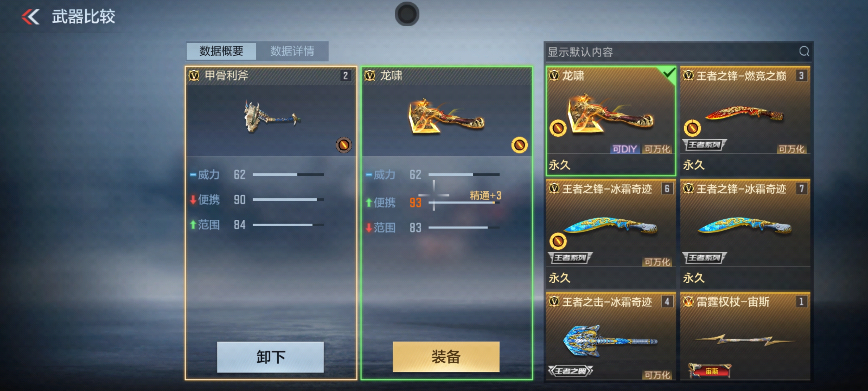This screenshot has width=868, height=391.
Task: Tap the 可万化 tag on 王者之锋-燃竞之巅
Action: pyautogui.click(x=791, y=149)
